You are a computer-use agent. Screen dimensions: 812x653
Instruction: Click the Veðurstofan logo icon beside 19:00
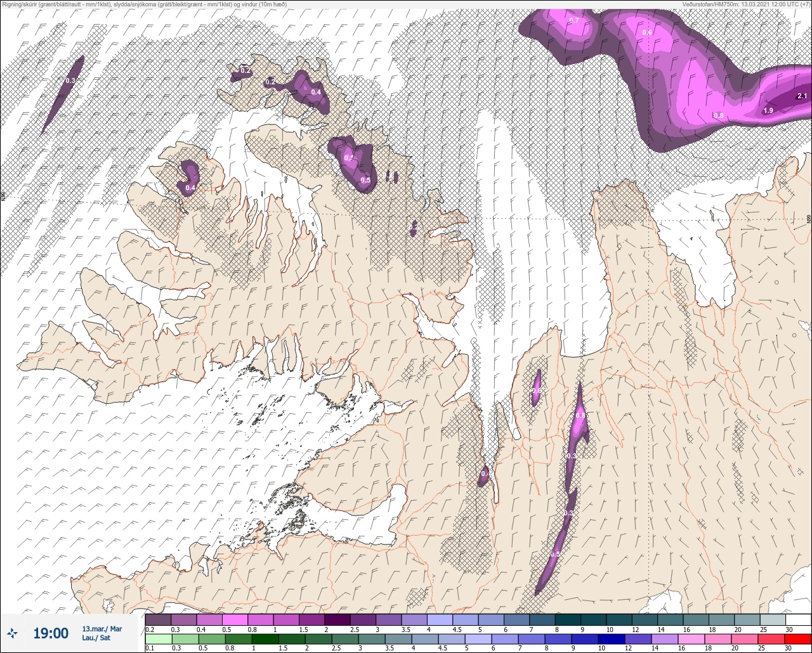(13, 633)
